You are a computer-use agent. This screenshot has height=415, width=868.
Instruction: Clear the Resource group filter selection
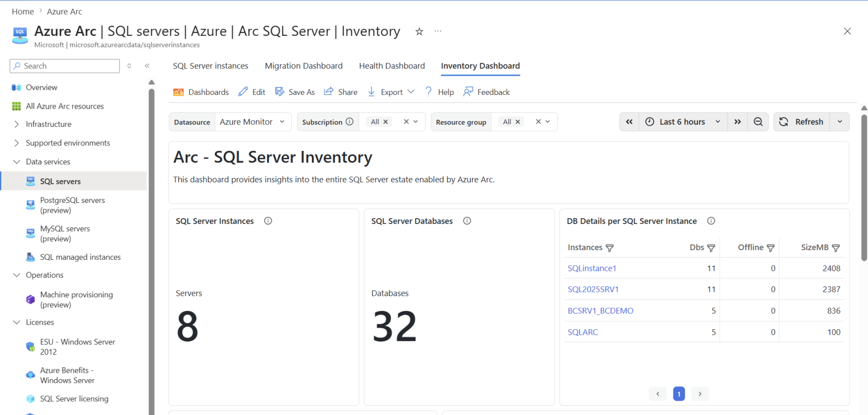[538, 122]
